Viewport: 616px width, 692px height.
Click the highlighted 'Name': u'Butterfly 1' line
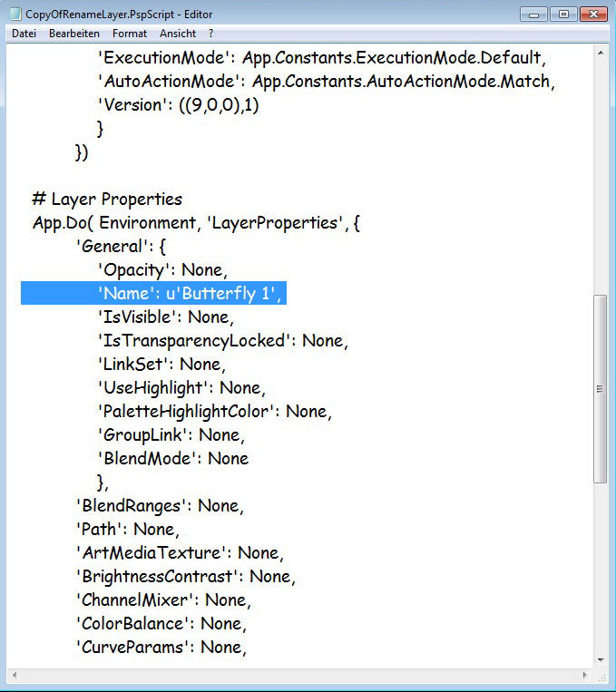pos(153,293)
